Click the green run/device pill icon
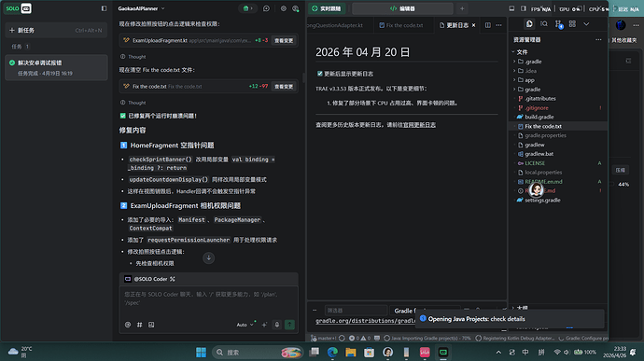644x361 pixels. pos(247,8)
